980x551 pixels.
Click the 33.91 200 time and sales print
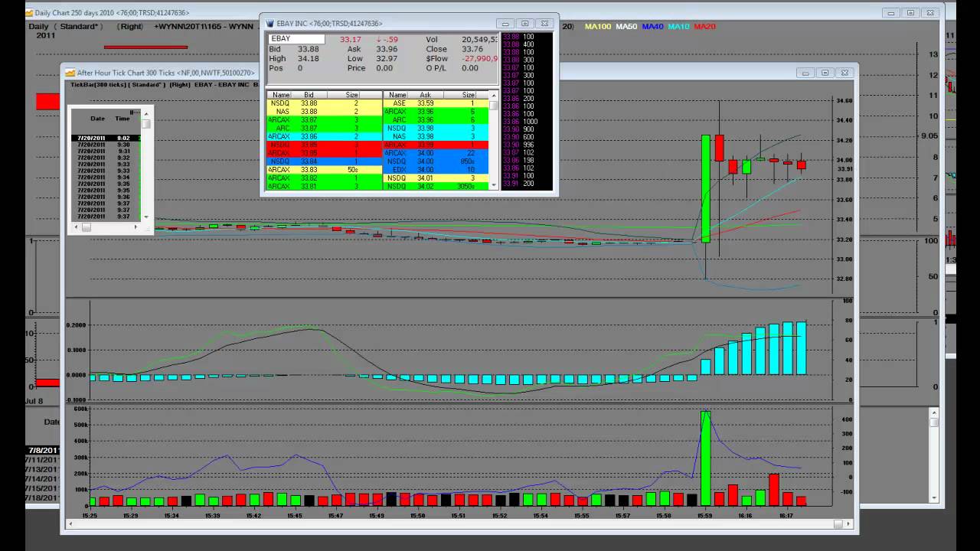(x=520, y=184)
